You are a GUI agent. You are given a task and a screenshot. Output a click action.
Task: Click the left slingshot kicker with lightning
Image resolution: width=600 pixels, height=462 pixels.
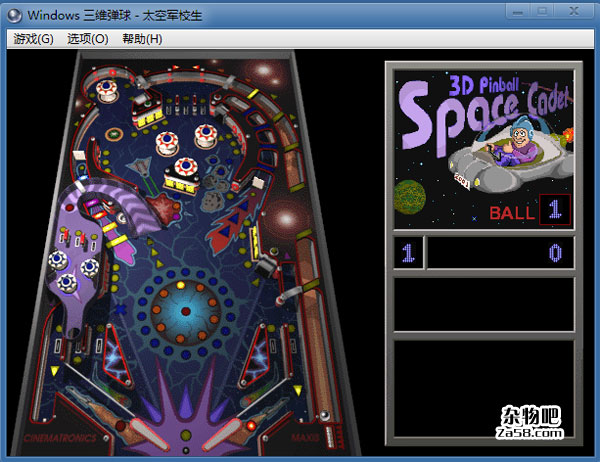[117, 356]
